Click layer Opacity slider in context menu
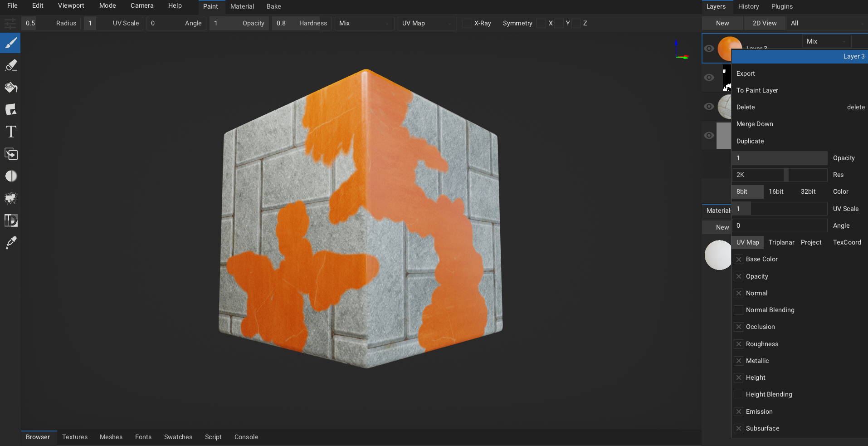Viewport: 868px width, 446px height. tap(780, 158)
